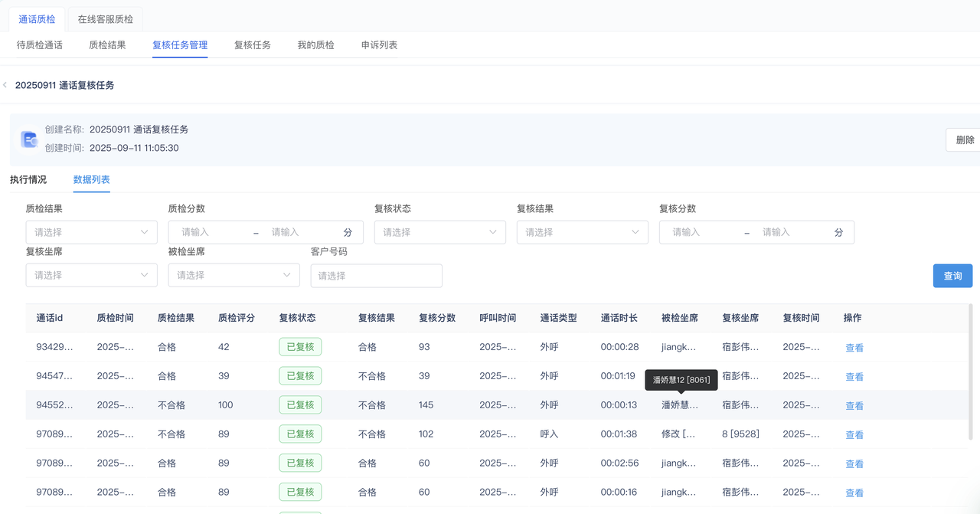
Task: Open the 质检结果 filter dropdown
Action: click(x=91, y=232)
